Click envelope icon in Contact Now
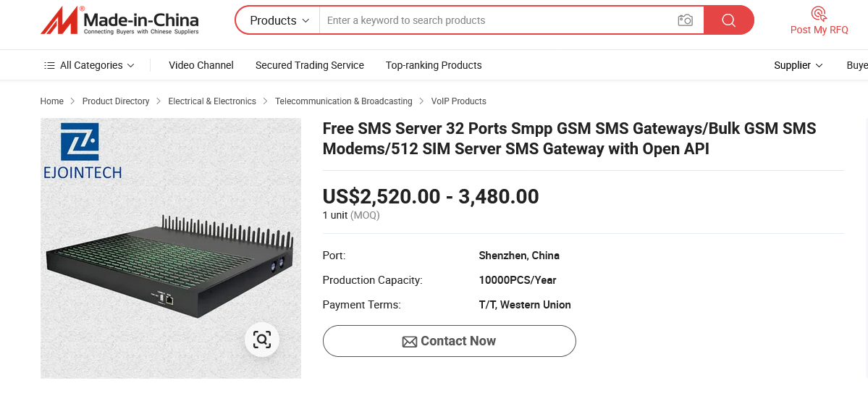This screenshot has height=404, width=868. [410, 342]
